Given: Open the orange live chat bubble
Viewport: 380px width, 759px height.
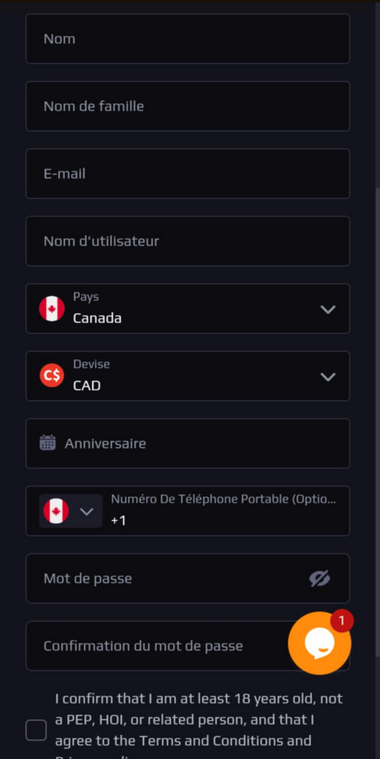Looking at the screenshot, I should click(x=319, y=643).
